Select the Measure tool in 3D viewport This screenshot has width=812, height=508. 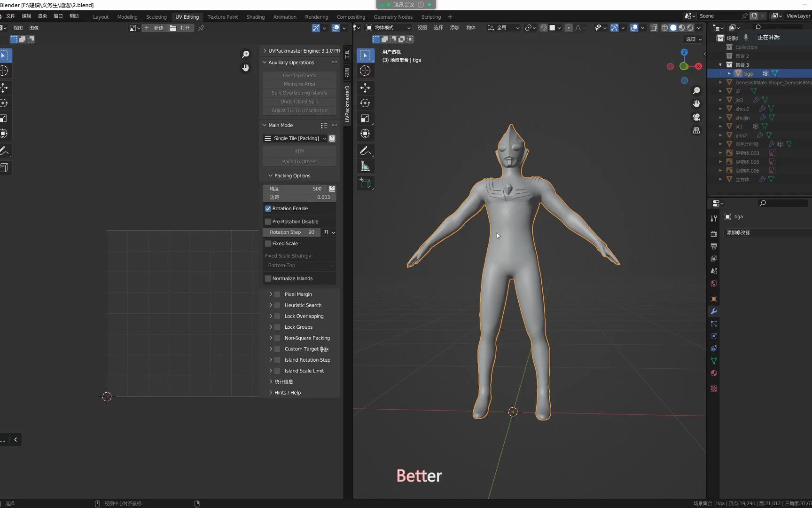click(x=365, y=167)
